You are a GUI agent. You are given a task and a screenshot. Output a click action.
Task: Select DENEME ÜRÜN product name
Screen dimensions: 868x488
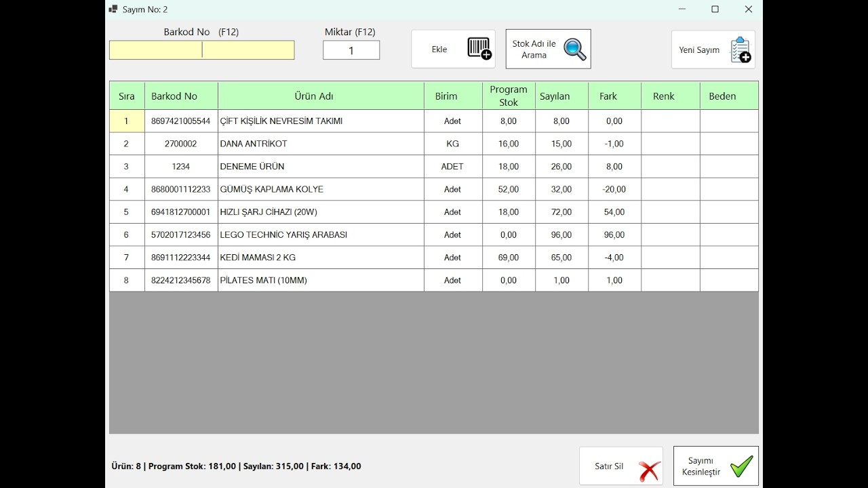[252, 167]
